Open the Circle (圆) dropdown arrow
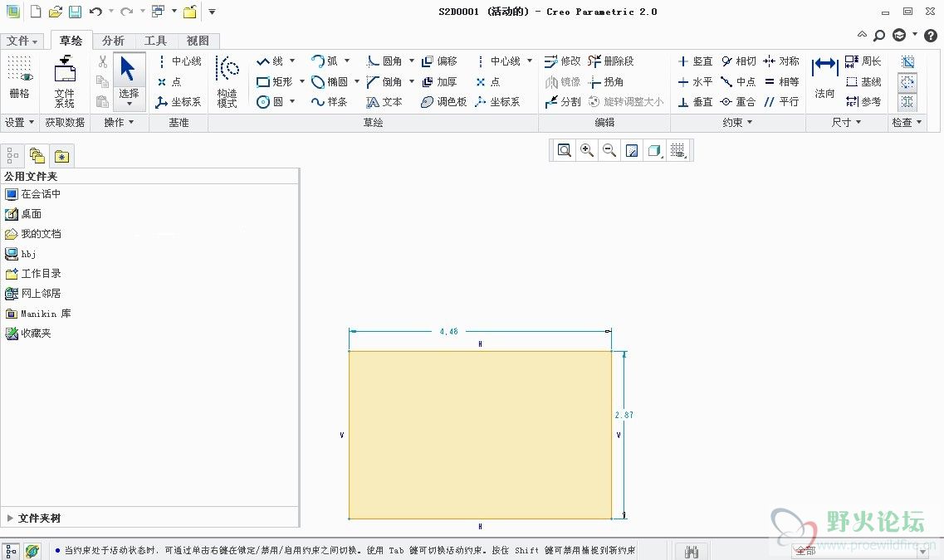 click(x=292, y=102)
